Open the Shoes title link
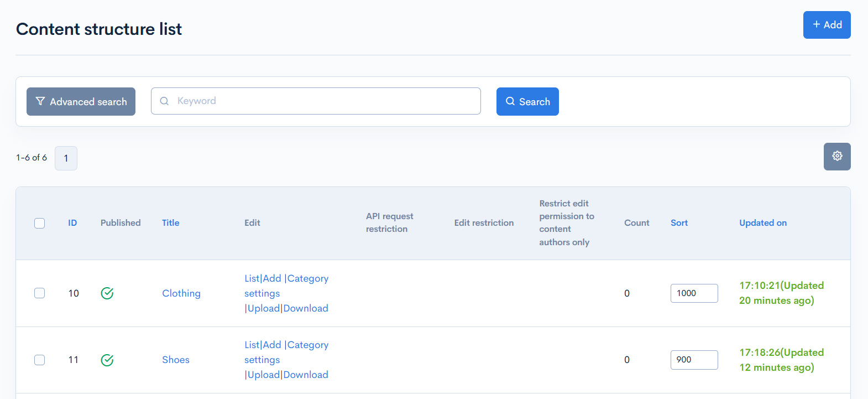This screenshot has width=868, height=399. click(176, 360)
